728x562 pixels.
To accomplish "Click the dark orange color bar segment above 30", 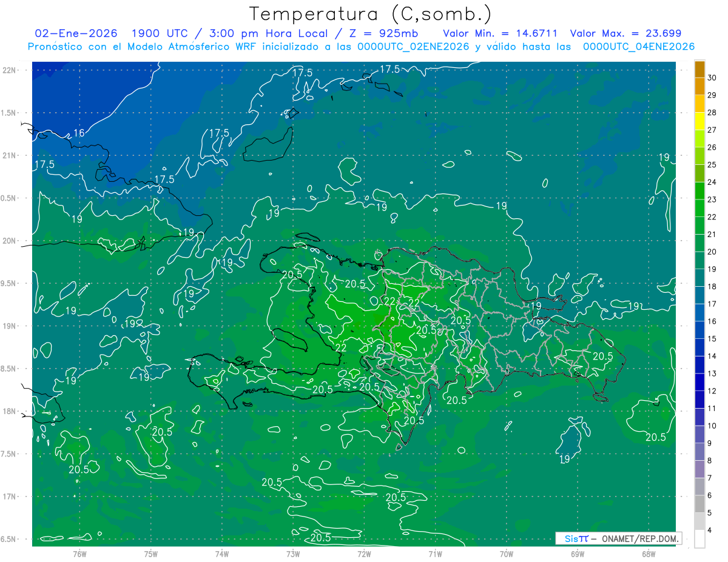I will 699,69.
